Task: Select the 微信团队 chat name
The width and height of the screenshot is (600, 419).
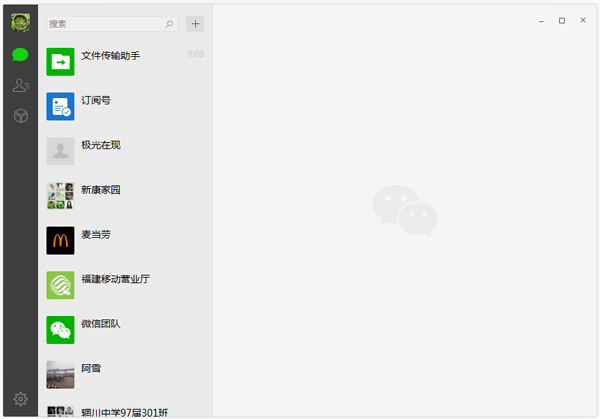Action: (101, 324)
